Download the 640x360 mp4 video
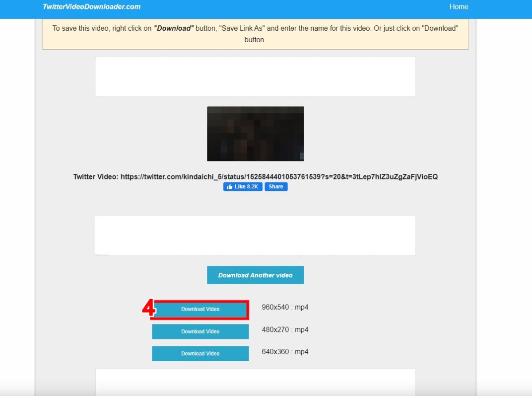 pos(200,354)
